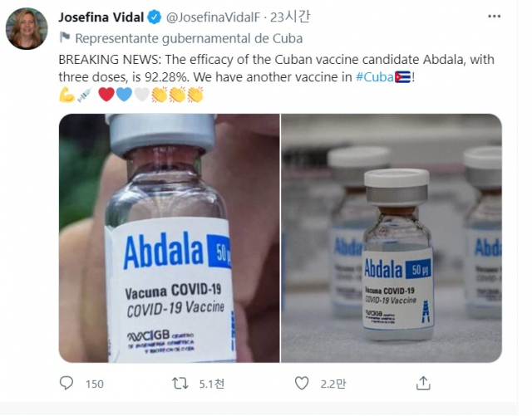Enlarge the hand-held Abdala vial photo
The image size is (532, 416).
click(170, 238)
